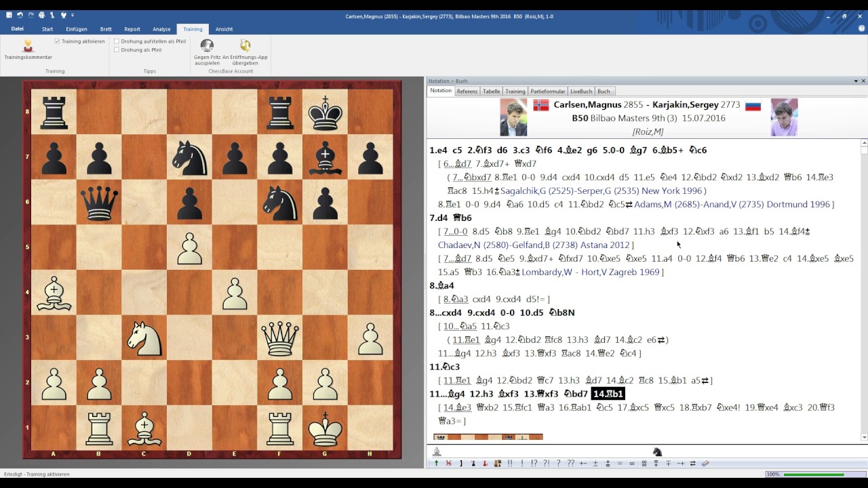Click Chadaev,N - Gelfand,B Astana 2012 reference

(x=534, y=245)
